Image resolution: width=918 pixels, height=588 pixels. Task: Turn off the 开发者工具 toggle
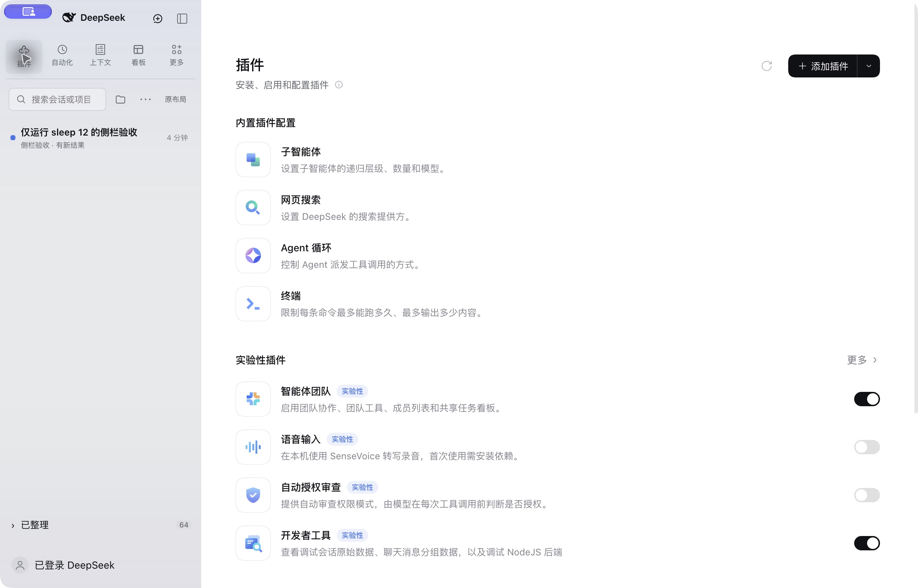867,543
